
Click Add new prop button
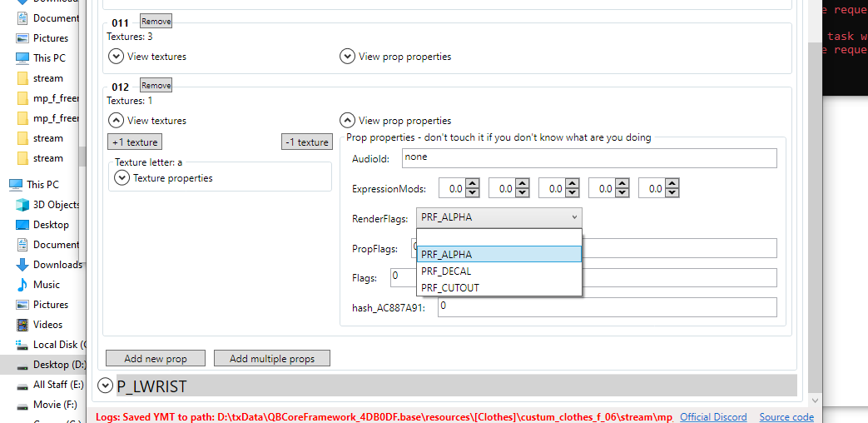[x=156, y=358]
